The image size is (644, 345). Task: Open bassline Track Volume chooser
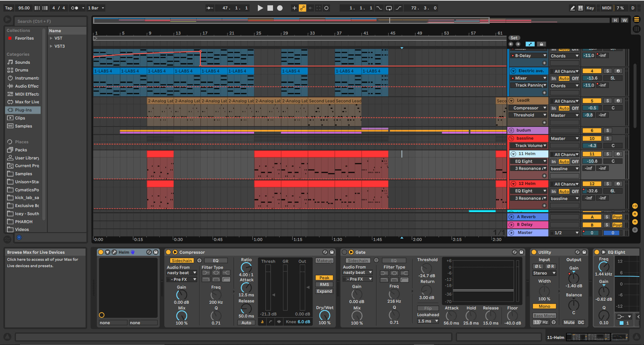(x=529, y=146)
